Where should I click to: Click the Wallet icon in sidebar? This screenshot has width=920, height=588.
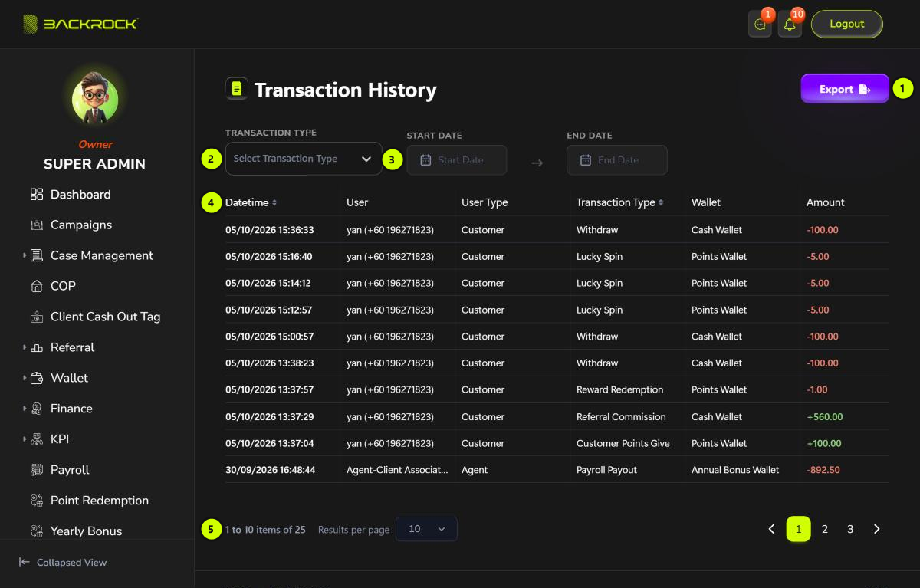pos(37,379)
